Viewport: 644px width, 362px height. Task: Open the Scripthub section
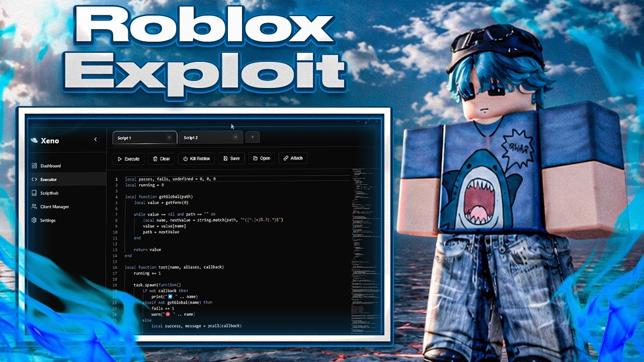pyautogui.click(x=67, y=193)
